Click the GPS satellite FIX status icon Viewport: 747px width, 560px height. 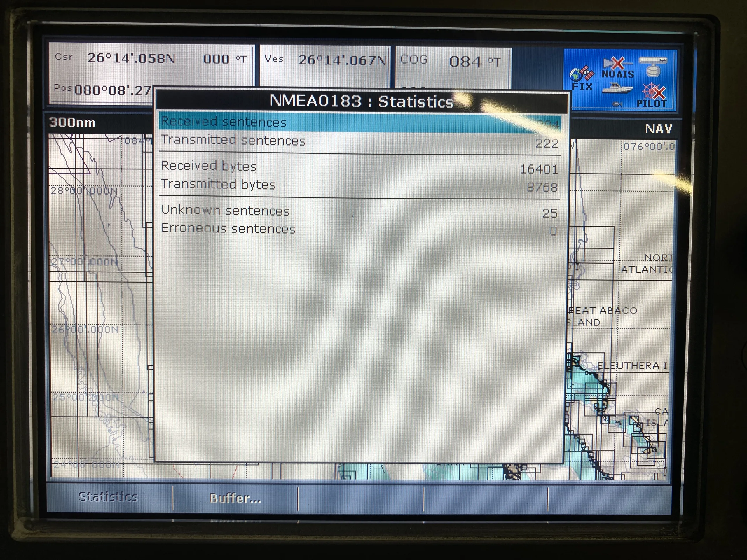click(582, 79)
